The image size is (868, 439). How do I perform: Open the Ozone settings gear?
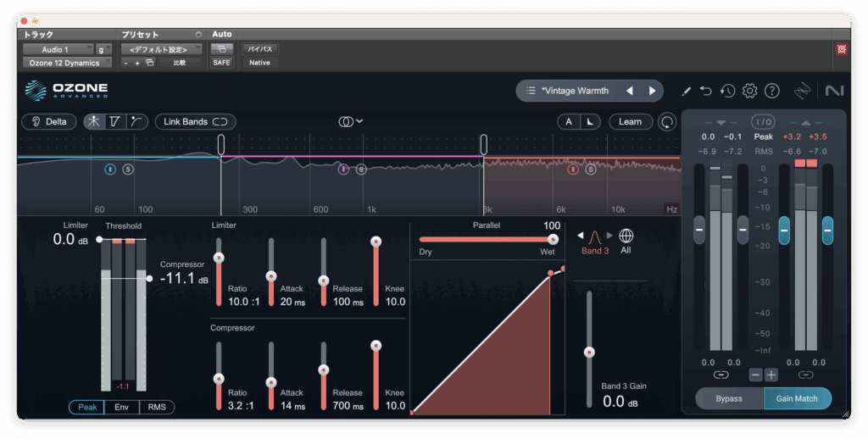pos(749,91)
